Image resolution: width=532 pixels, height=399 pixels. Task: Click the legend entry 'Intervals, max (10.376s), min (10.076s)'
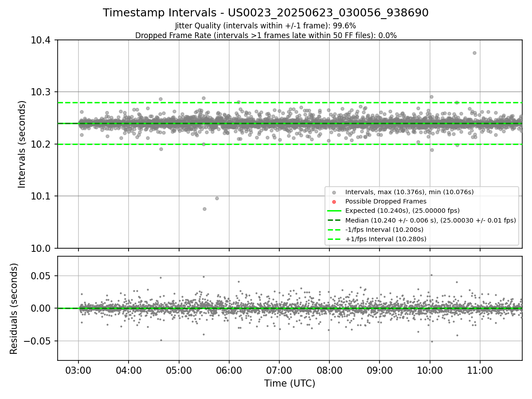[x=409, y=192]
